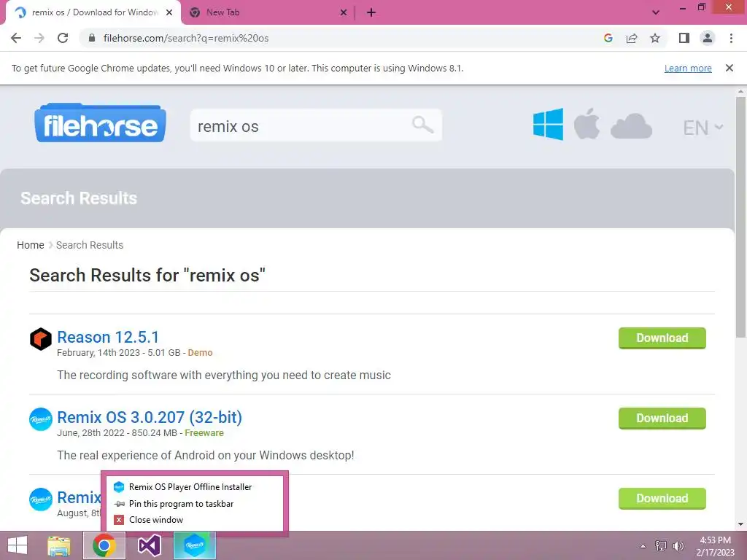This screenshot has width=747, height=560.
Task: Click the site lock icon
Action: tap(92, 38)
